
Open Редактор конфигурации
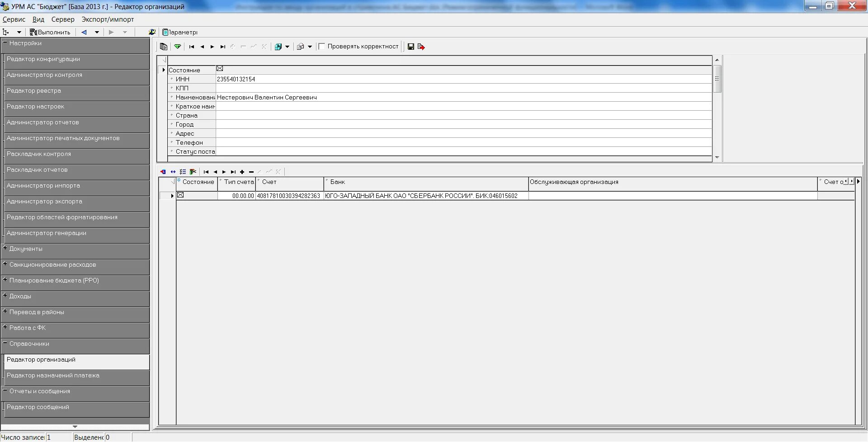coord(77,61)
